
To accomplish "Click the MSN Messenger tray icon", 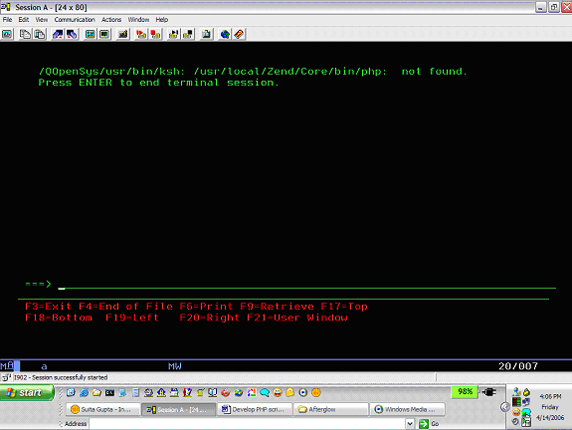I will pyautogui.click(x=516, y=392).
